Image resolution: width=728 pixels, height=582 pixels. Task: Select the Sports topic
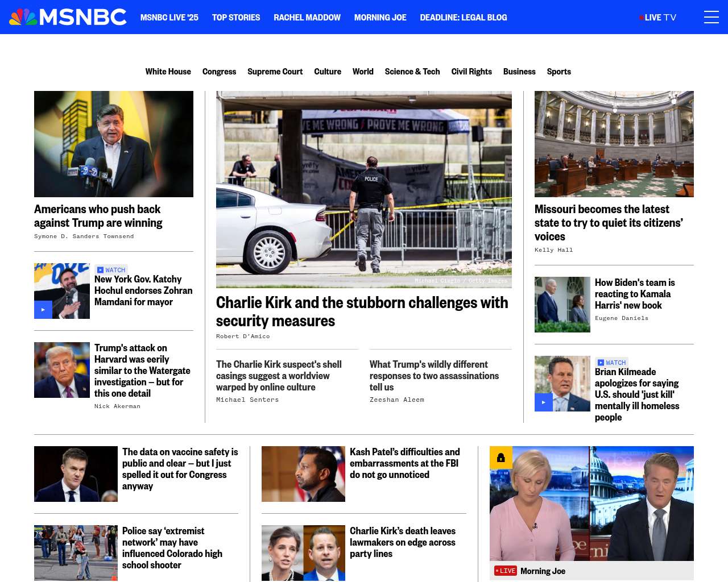coord(559,72)
